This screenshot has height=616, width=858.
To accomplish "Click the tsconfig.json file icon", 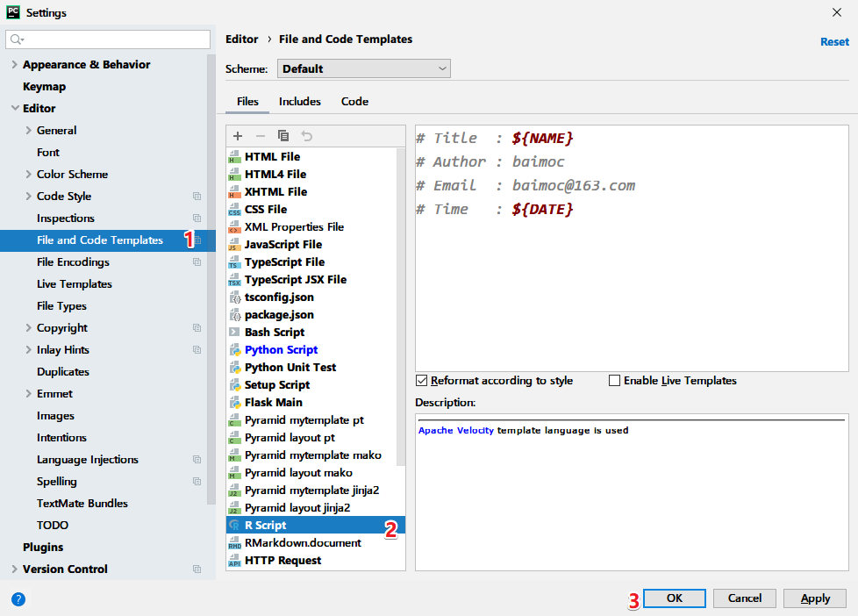I will [x=234, y=297].
